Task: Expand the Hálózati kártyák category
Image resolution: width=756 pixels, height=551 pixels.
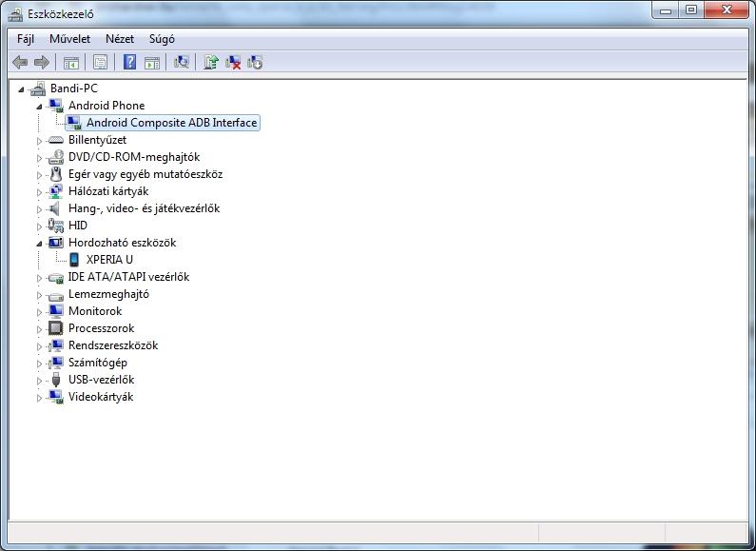Action: (39, 192)
